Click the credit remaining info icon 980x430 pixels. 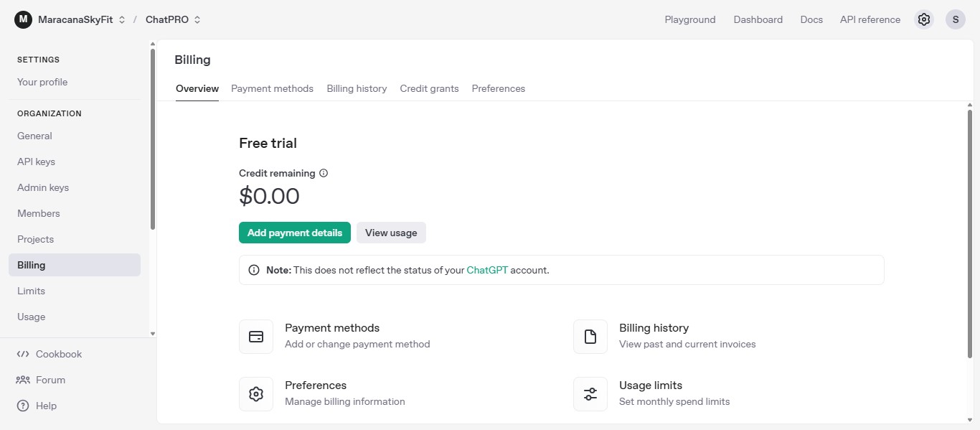(x=324, y=173)
